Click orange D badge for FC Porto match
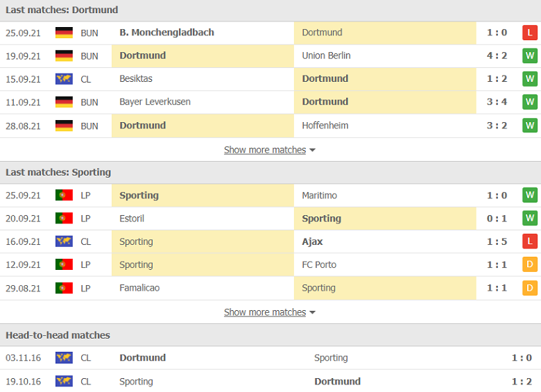Screen dimensions: 541x392 (530, 264)
